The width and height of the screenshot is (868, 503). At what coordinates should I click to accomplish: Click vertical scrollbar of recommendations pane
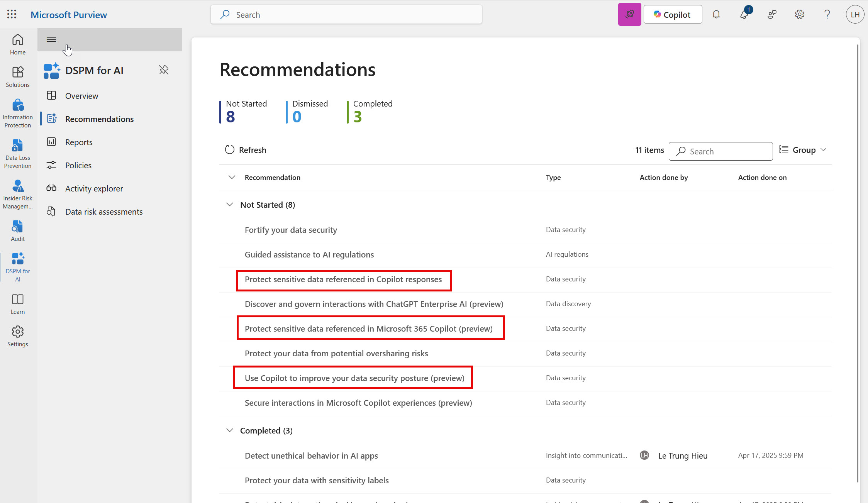tap(858, 263)
